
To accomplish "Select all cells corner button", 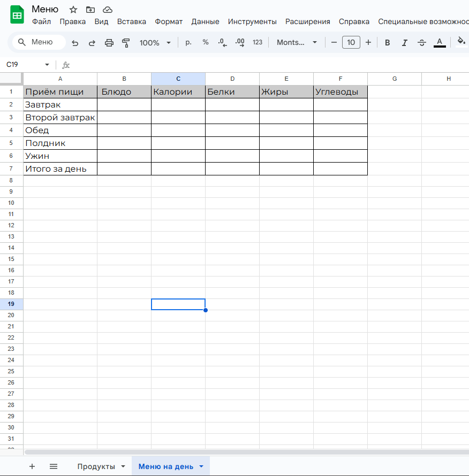I will pos(12,79).
